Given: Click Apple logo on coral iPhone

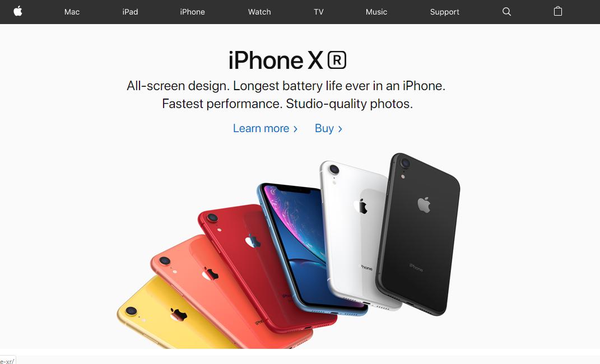Looking at the screenshot, I should click(x=210, y=273).
